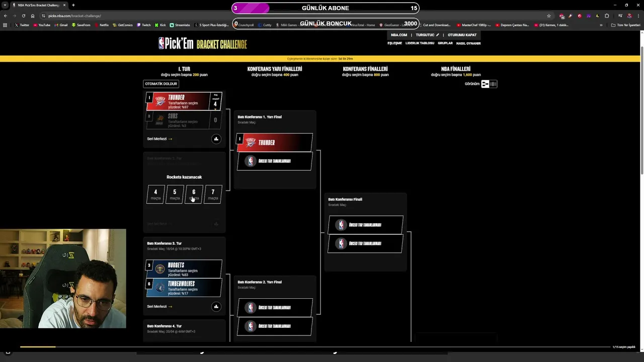Choose Rockets winning in 4 maçta
The height and width of the screenshot is (362, 644).
155,194
